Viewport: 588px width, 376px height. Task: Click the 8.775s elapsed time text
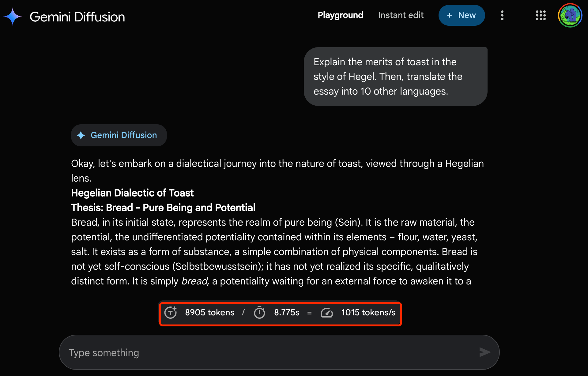(287, 313)
